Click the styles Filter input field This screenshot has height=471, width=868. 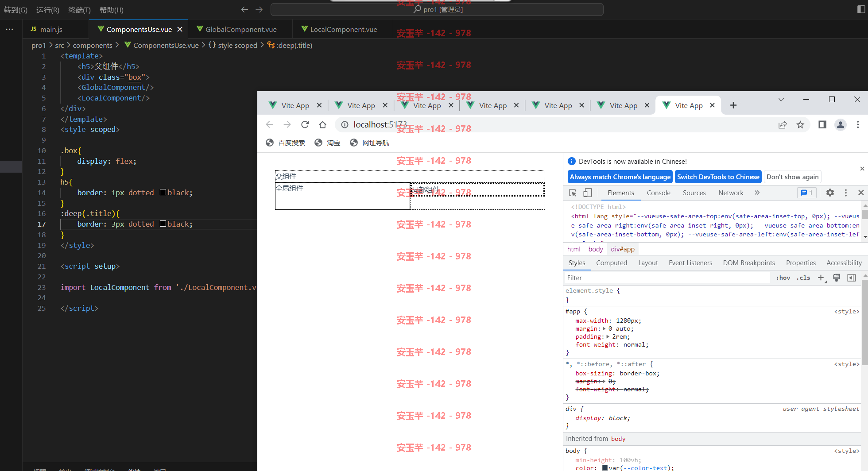click(668, 278)
